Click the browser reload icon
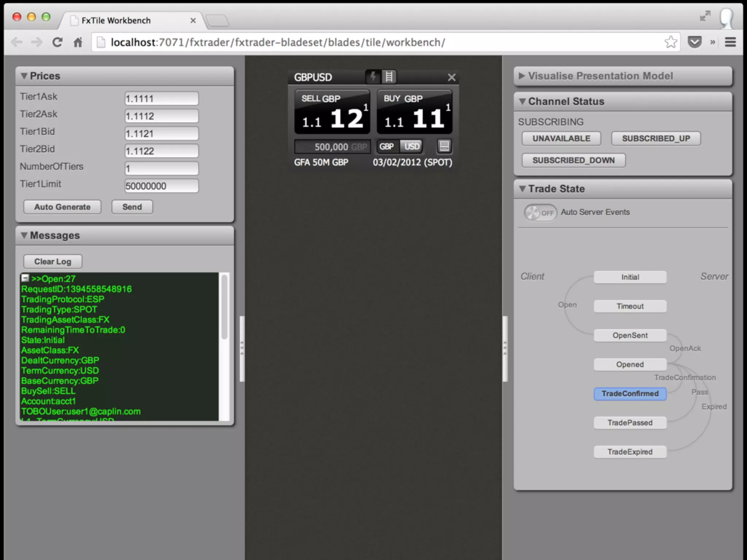Screen dimensions: 747x560 click(57, 42)
